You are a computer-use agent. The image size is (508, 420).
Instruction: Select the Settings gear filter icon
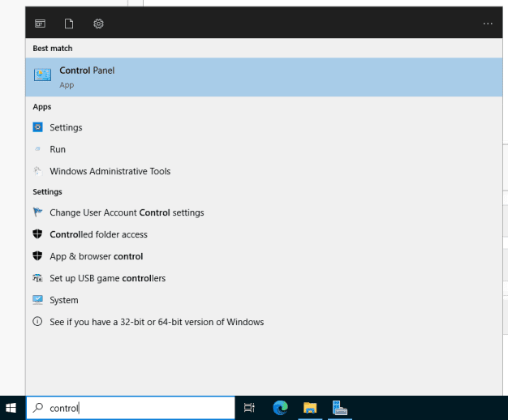(x=98, y=24)
